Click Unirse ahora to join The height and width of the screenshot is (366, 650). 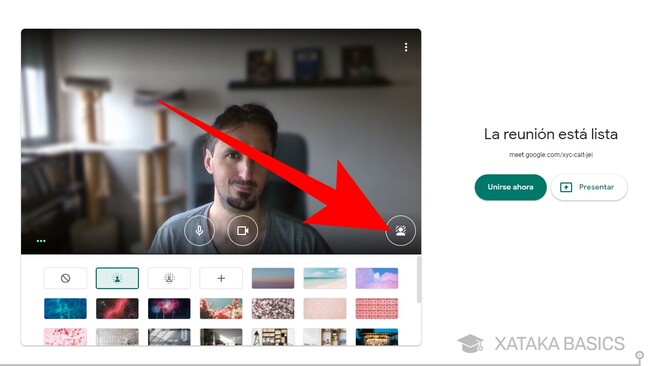(510, 187)
